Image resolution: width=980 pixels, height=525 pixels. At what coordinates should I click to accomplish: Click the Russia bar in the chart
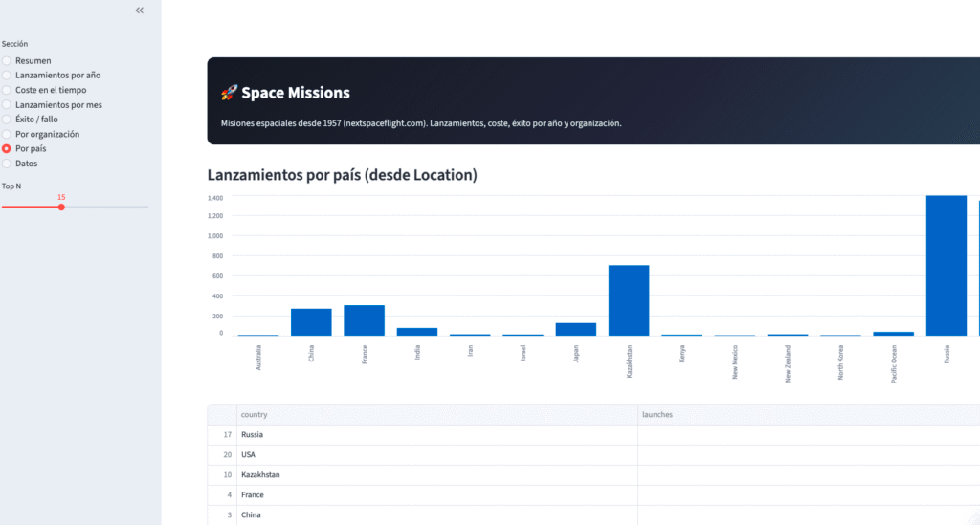tap(946, 266)
